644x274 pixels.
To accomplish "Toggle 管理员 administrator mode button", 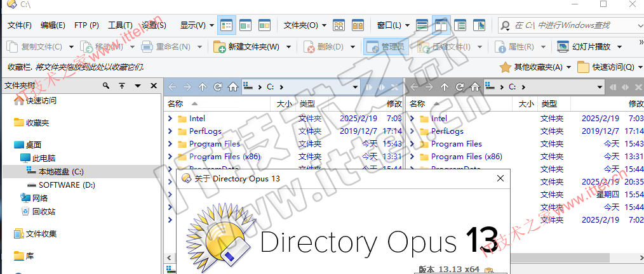I will point(386,47).
